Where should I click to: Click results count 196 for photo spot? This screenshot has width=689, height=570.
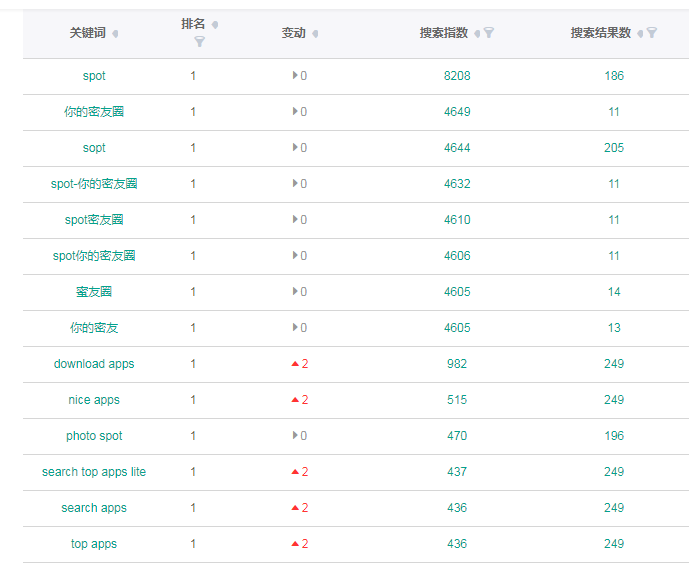[614, 436]
